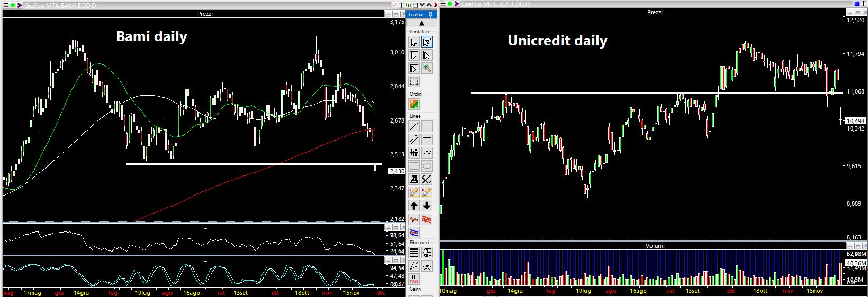Pick the first pencil drawing tool
Viewport: 868px width, 297px height.
pyautogui.click(x=414, y=192)
